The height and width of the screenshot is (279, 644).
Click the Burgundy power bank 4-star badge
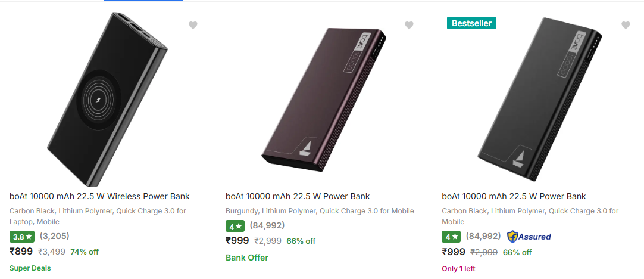[235, 226]
